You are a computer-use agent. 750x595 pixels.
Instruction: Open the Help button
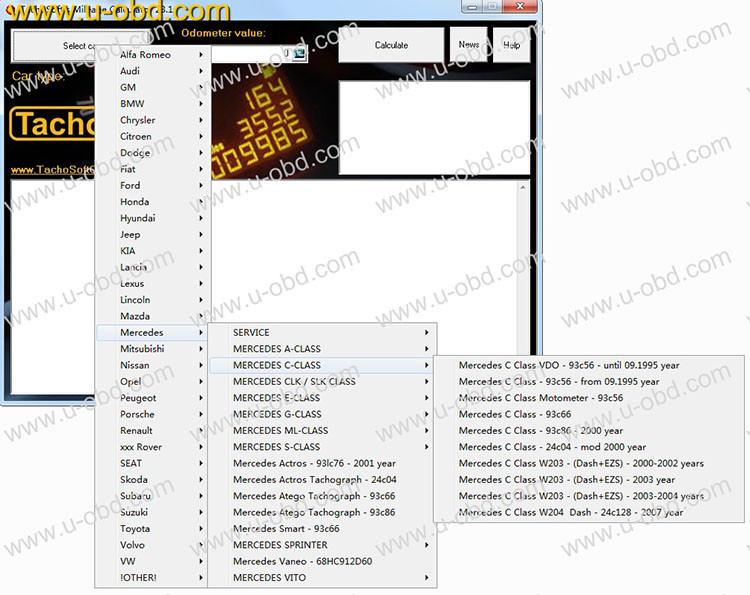[511, 45]
